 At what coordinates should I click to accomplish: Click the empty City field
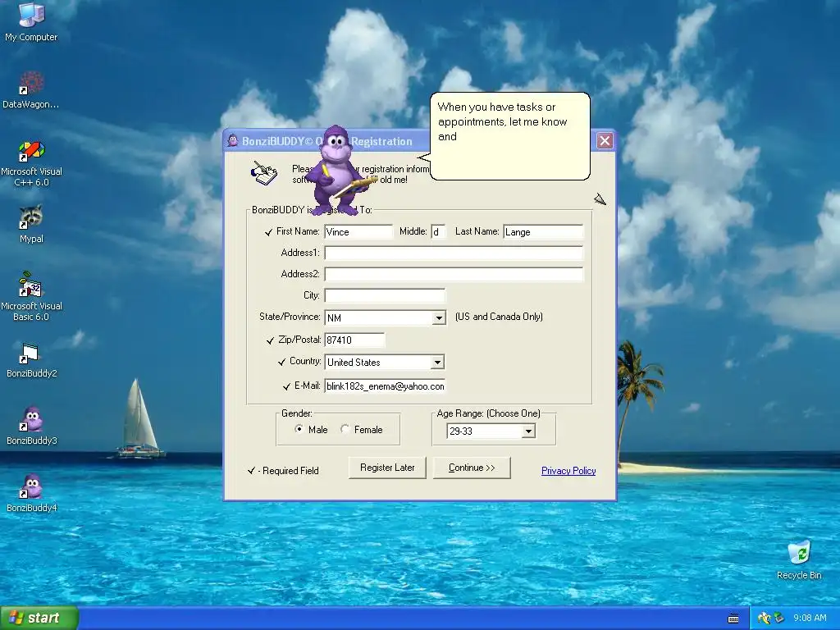(385, 295)
